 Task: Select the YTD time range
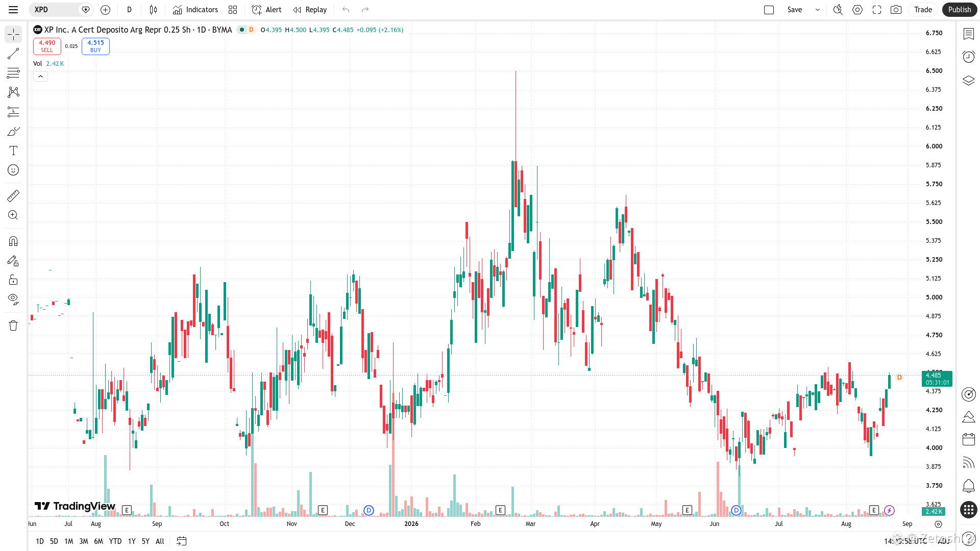(115, 541)
